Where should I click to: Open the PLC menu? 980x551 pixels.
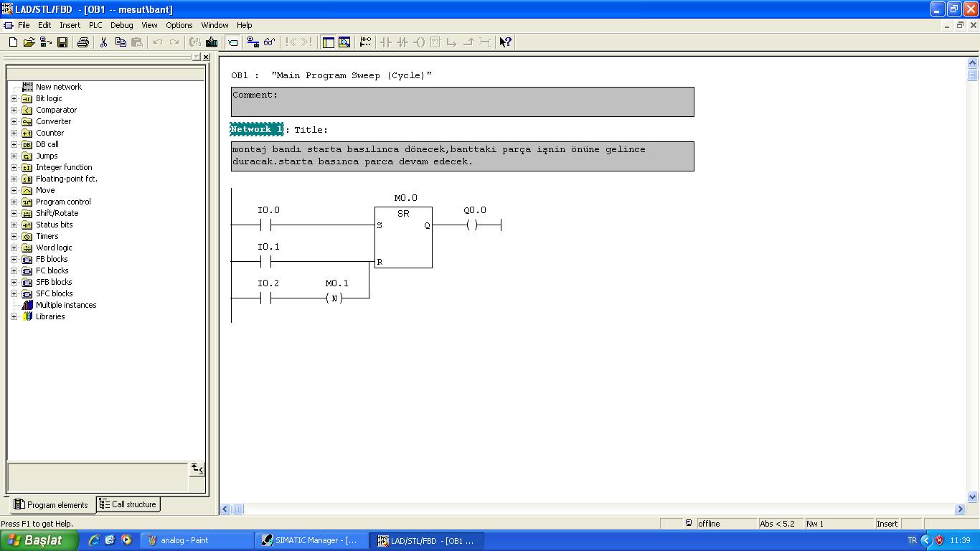tap(95, 25)
